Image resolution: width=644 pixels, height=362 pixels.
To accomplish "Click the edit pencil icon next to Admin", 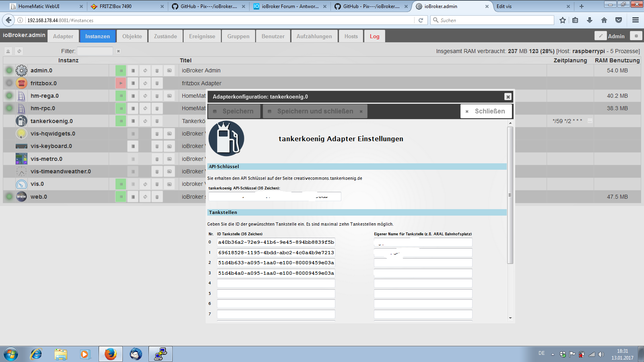I will point(601,36).
